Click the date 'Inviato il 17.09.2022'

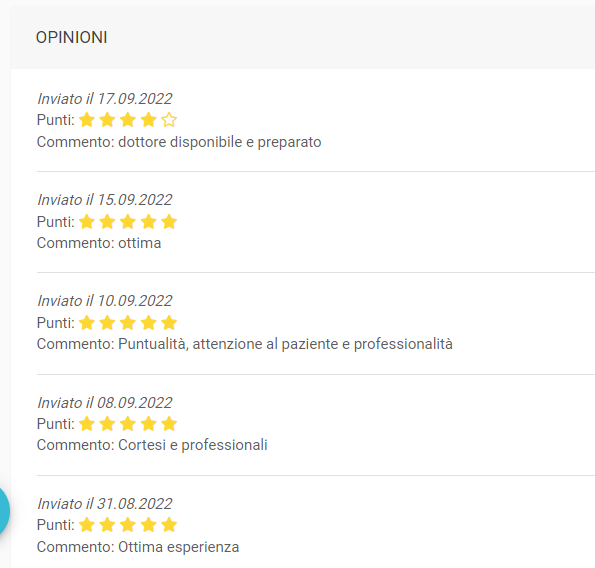105,99
